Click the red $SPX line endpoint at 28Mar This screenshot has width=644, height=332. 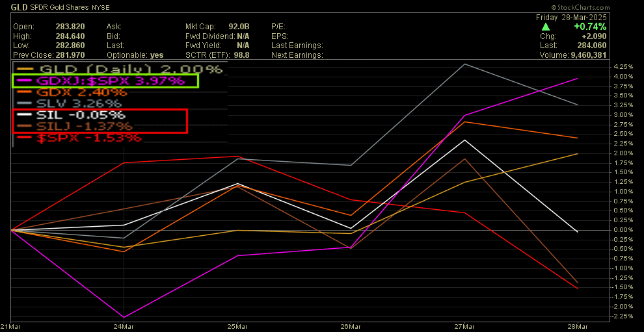[x=578, y=288]
